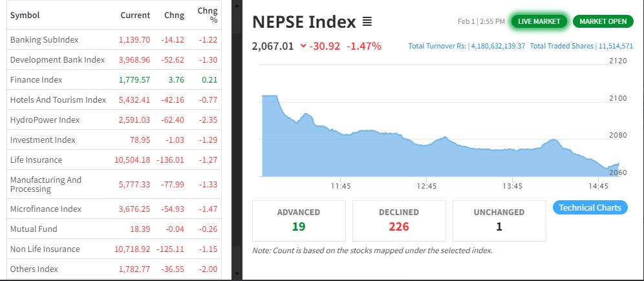Select the Finance Index row
Screen dimensions: 644x281
[x=36, y=80]
